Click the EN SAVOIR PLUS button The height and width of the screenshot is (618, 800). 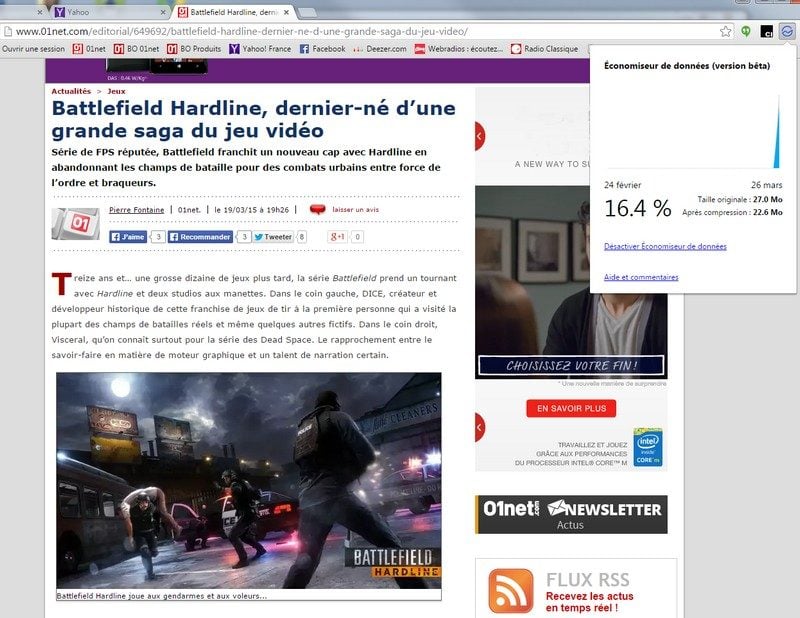tap(571, 408)
